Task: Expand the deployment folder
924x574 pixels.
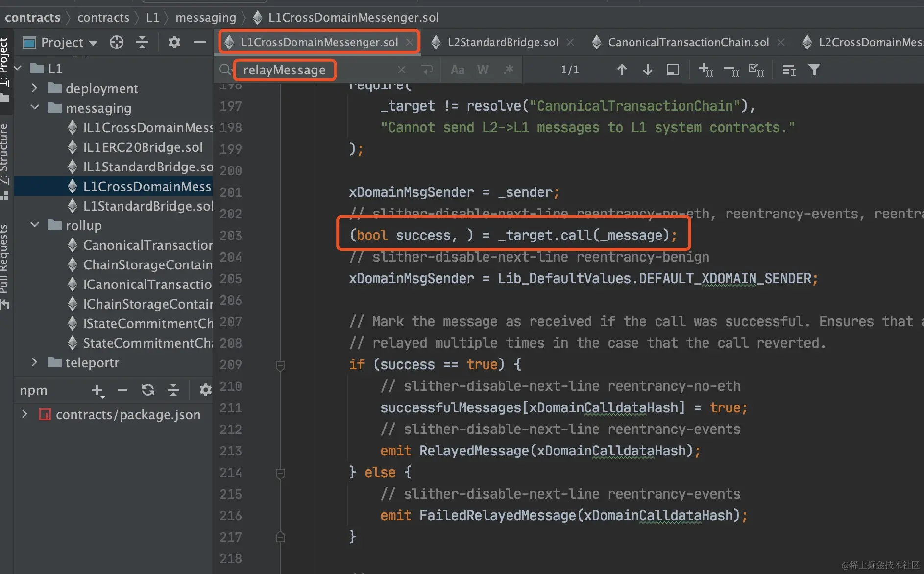Action: coord(34,88)
